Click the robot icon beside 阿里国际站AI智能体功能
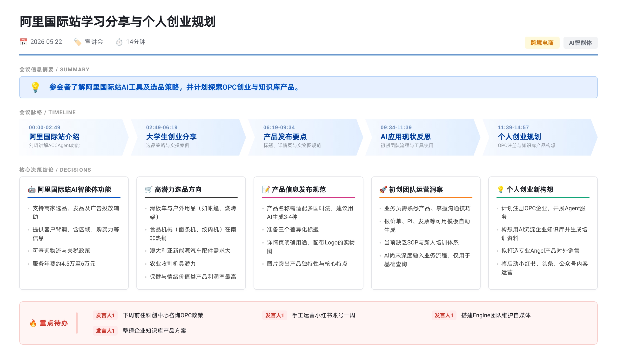The image size is (617, 364). click(32, 190)
